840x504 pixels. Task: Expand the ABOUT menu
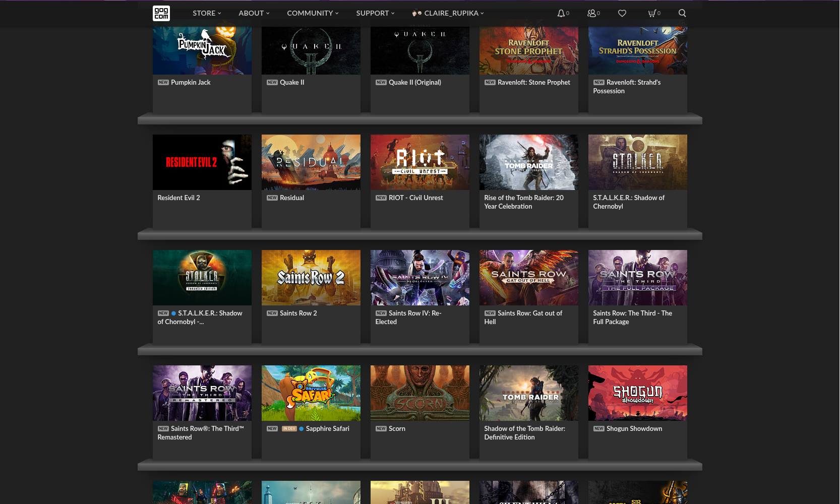coord(254,13)
